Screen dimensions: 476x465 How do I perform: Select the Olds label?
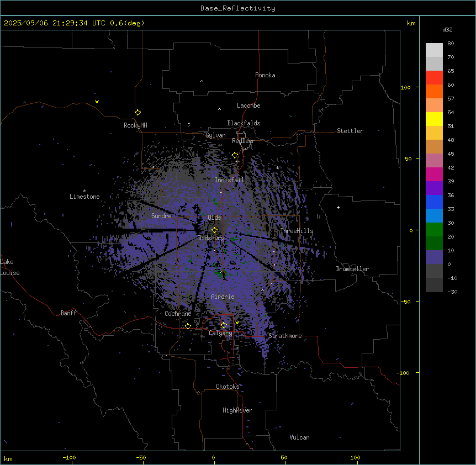(214, 218)
